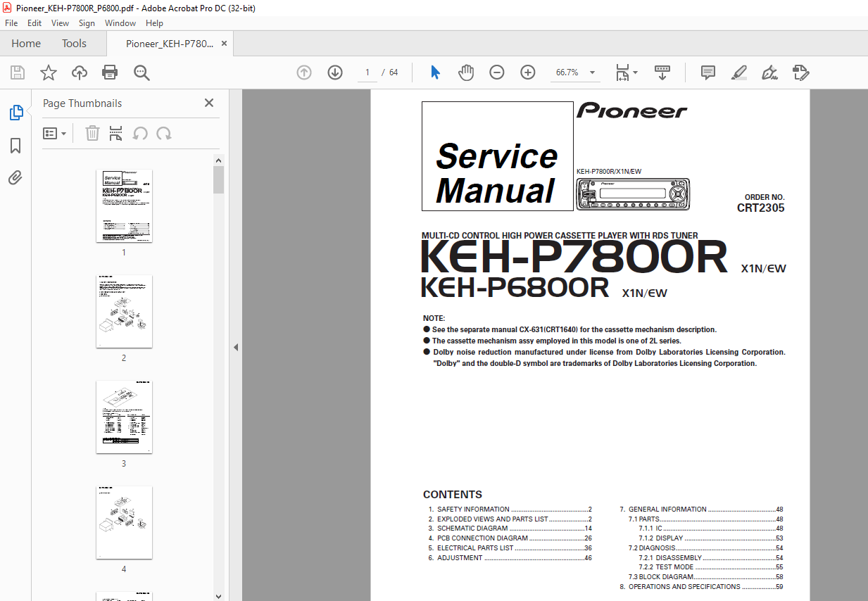Close the Page Thumbnails panel

pos(209,103)
